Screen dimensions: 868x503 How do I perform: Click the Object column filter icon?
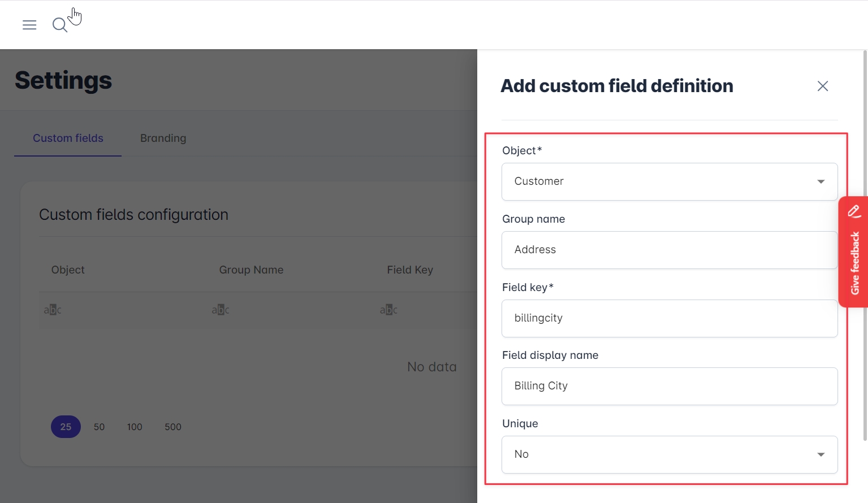(x=53, y=310)
